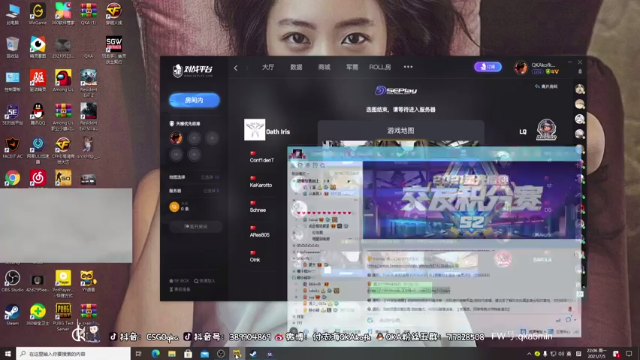The height and width of the screenshot is (360, 640).
Task: Open the WeGame desktop shortcut
Action: click(38, 13)
